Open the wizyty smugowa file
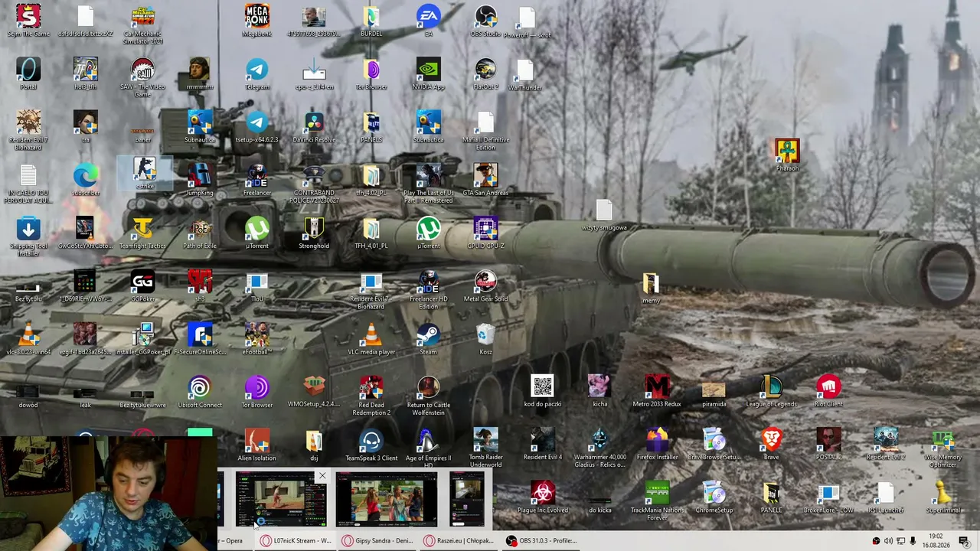This screenshot has width=980, height=551. pos(604,214)
